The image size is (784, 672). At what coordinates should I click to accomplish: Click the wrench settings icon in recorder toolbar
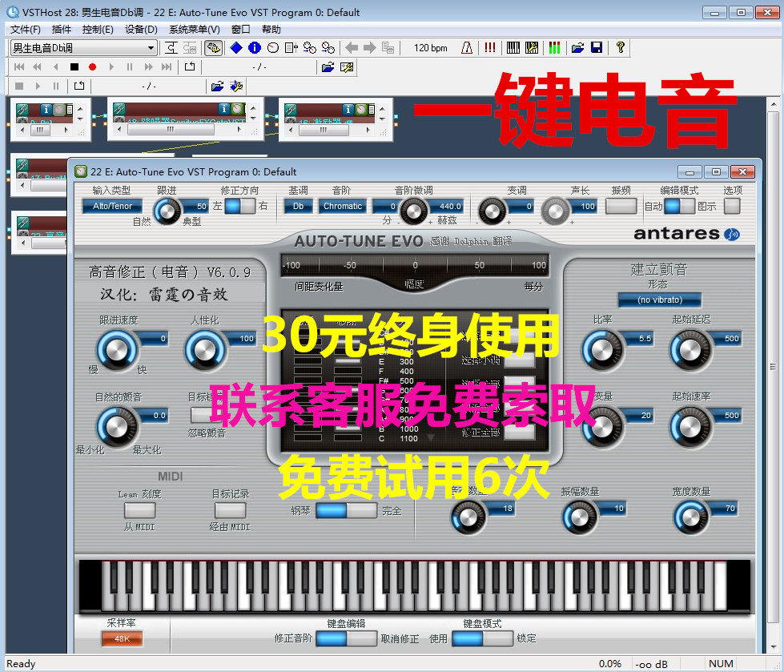347,67
